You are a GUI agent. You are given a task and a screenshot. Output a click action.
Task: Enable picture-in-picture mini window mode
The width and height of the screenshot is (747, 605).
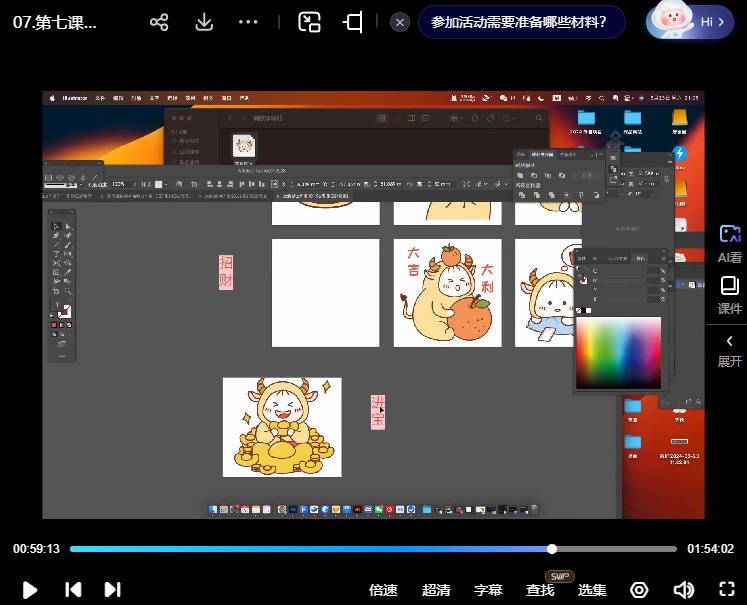pyautogui.click(x=309, y=22)
